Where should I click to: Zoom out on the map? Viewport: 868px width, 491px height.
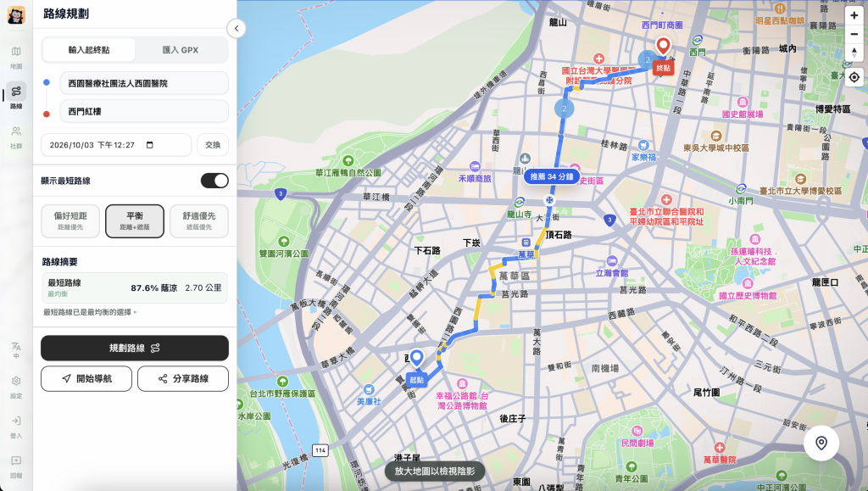pyautogui.click(x=854, y=34)
